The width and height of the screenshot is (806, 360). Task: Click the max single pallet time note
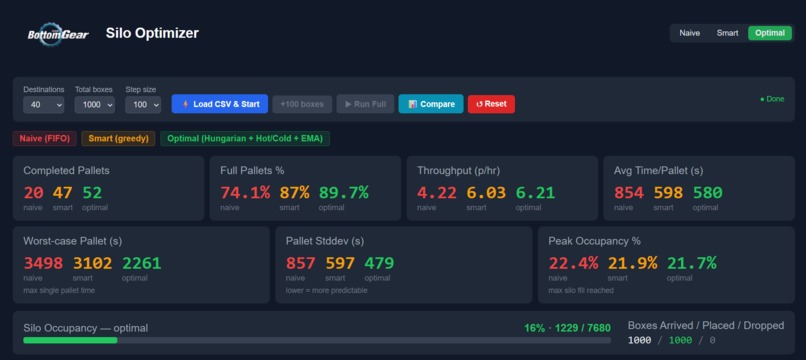(x=59, y=291)
